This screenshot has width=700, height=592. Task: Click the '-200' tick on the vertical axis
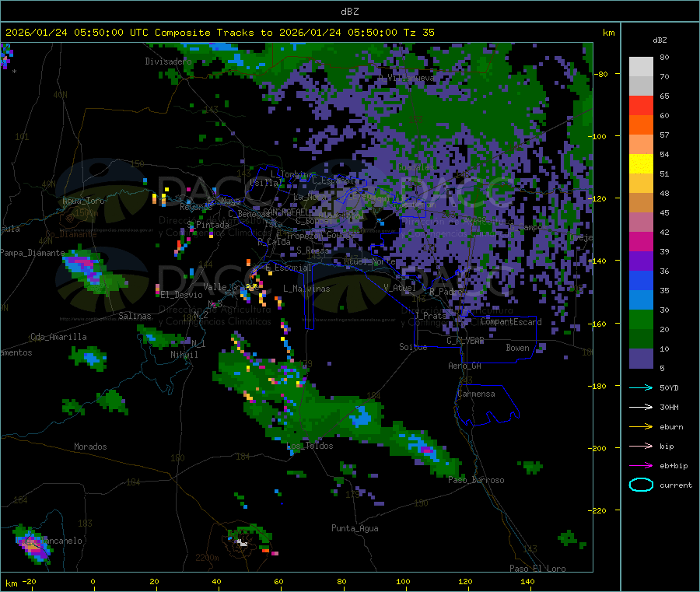[597, 448]
